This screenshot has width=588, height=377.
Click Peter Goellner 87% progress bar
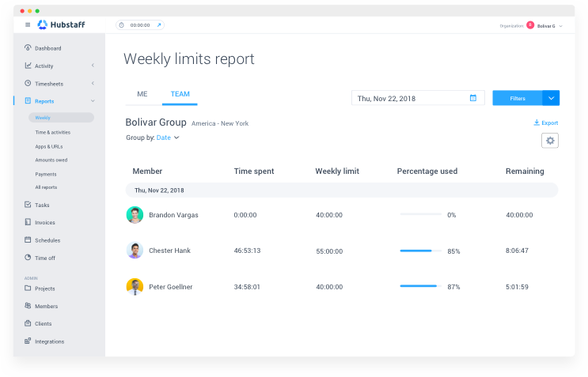420,286
